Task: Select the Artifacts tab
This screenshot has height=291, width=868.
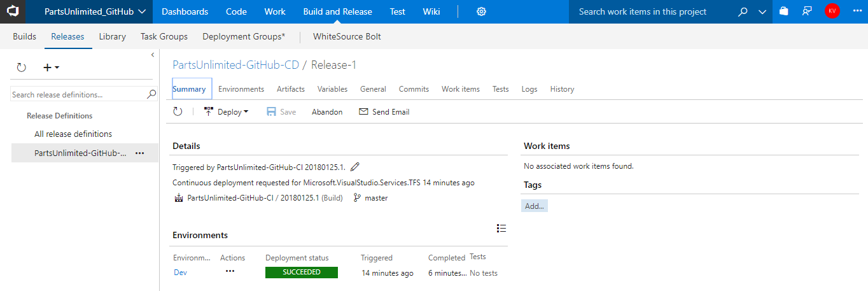Action: click(291, 89)
